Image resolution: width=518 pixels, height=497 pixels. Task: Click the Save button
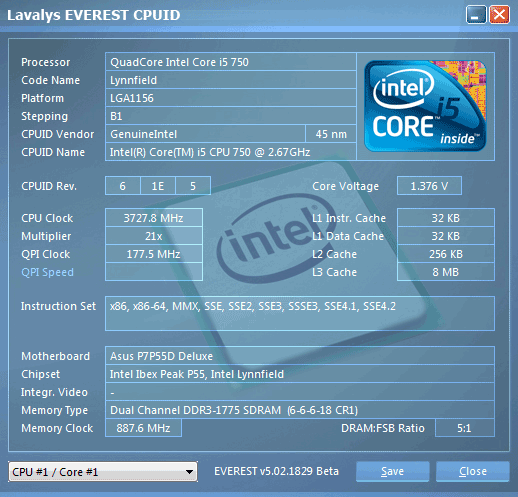(x=392, y=471)
